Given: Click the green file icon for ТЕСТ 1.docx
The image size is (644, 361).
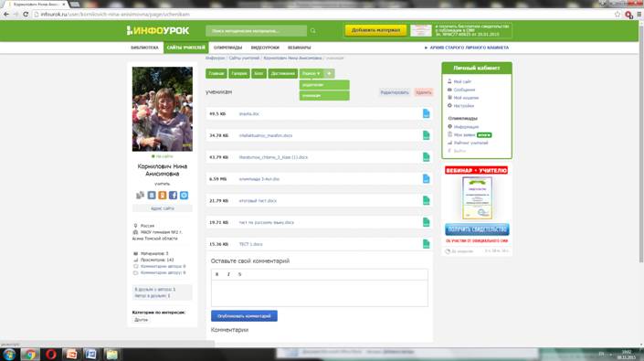Looking at the screenshot, I should tap(426, 244).
